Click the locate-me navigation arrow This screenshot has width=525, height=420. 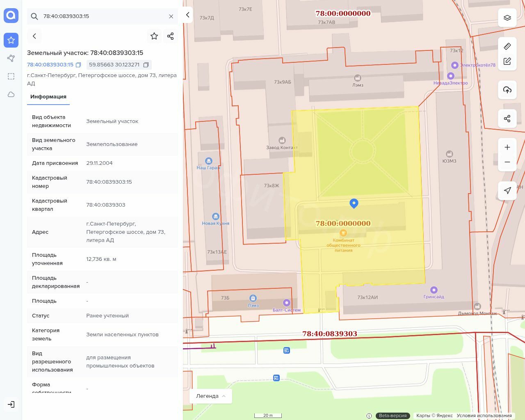tap(507, 190)
